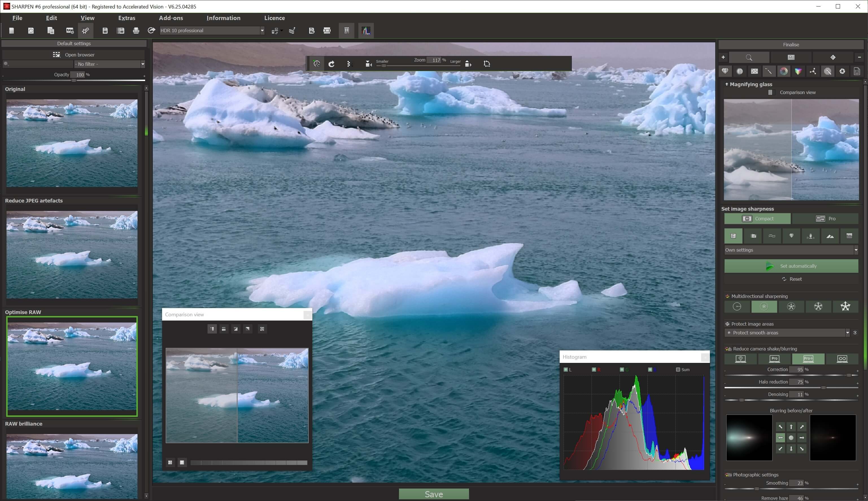Select the color wheel icon in Finalise panel
This screenshot has width=868, height=501.
click(x=784, y=71)
